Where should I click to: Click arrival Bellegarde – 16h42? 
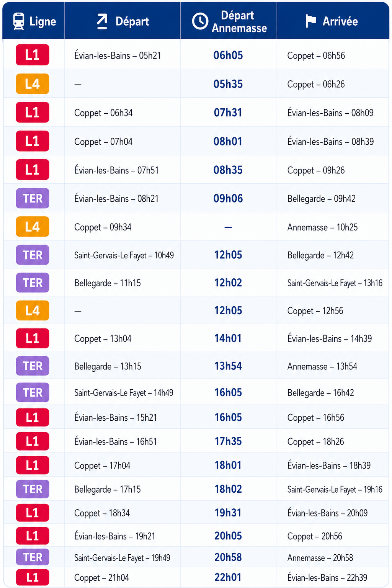[320, 393]
